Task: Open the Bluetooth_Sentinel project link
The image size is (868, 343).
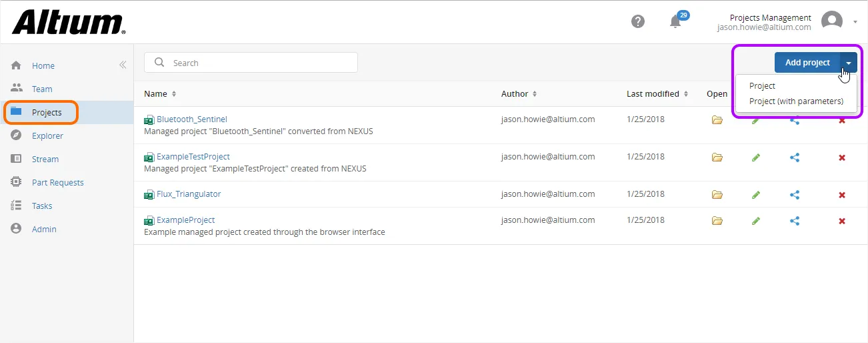Action: [191, 119]
